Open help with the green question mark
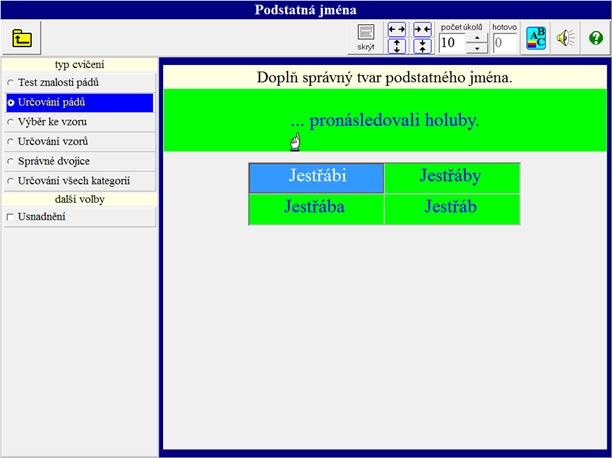Viewport: 612px width, 458px height. (x=596, y=39)
